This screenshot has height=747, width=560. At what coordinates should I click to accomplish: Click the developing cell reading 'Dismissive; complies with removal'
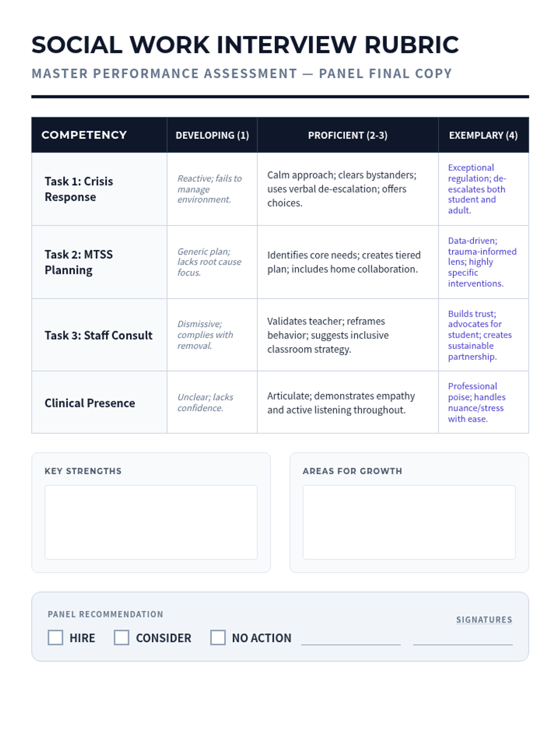coord(212,335)
